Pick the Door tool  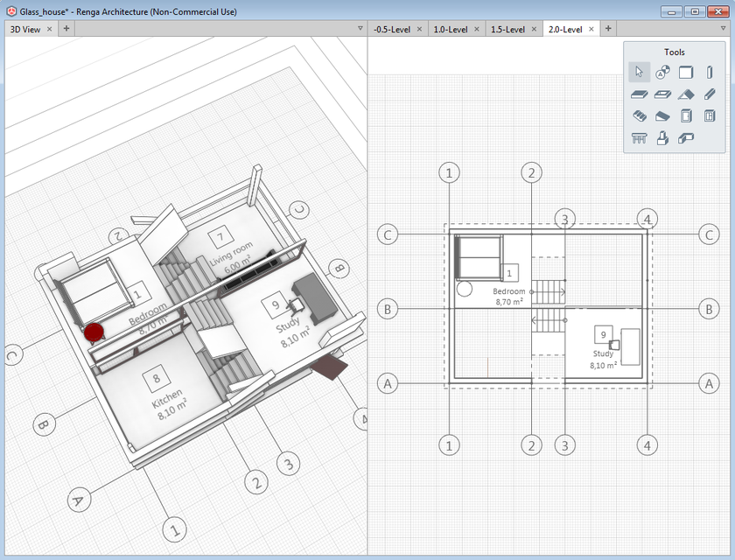pos(686,115)
